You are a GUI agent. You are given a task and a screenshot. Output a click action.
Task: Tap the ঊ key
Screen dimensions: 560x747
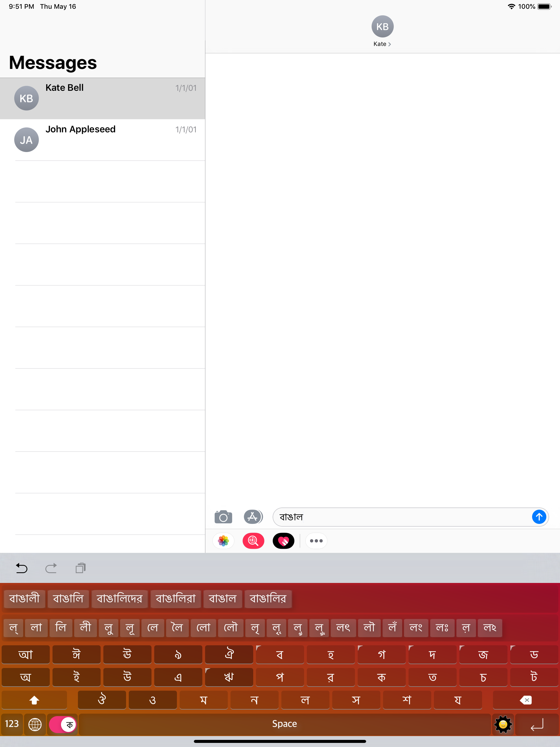click(127, 655)
